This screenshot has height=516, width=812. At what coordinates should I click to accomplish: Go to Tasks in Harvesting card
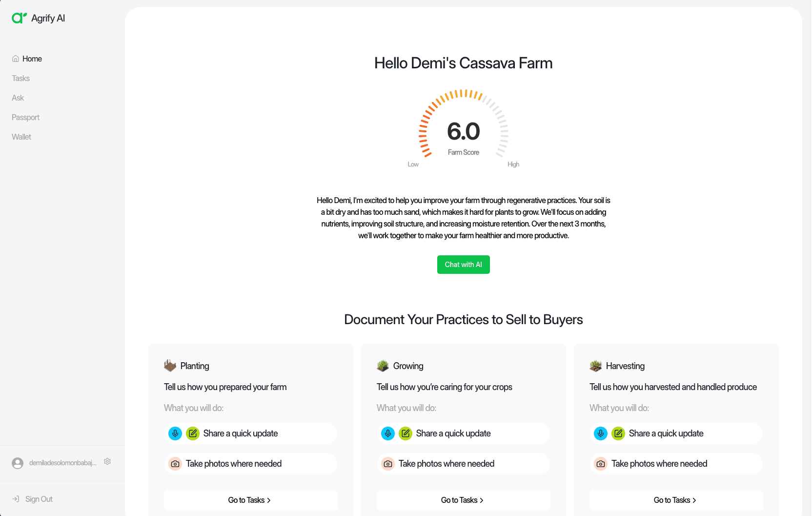click(x=676, y=500)
